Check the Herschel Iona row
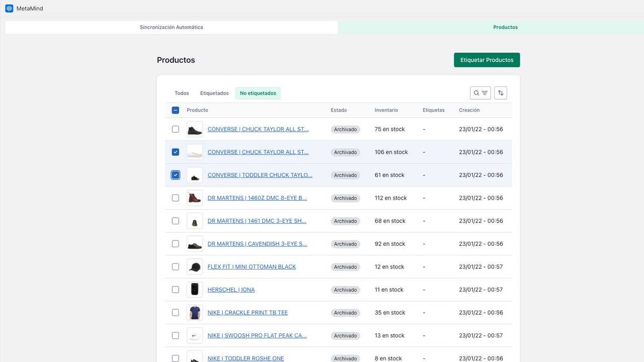 pyautogui.click(x=176, y=290)
